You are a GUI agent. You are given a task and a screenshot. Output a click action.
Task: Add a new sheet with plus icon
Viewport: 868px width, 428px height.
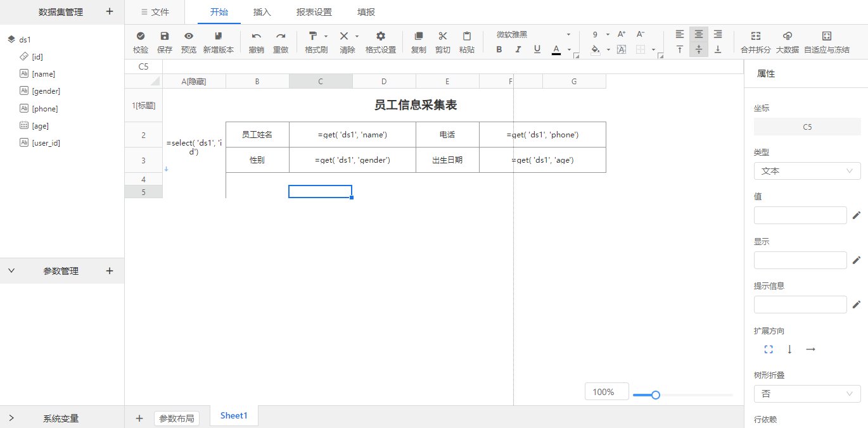(139, 418)
